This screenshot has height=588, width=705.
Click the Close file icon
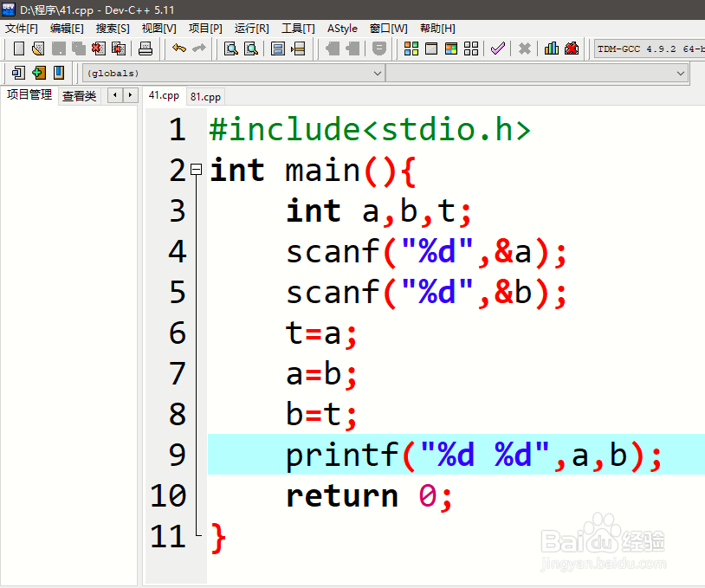[x=99, y=48]
